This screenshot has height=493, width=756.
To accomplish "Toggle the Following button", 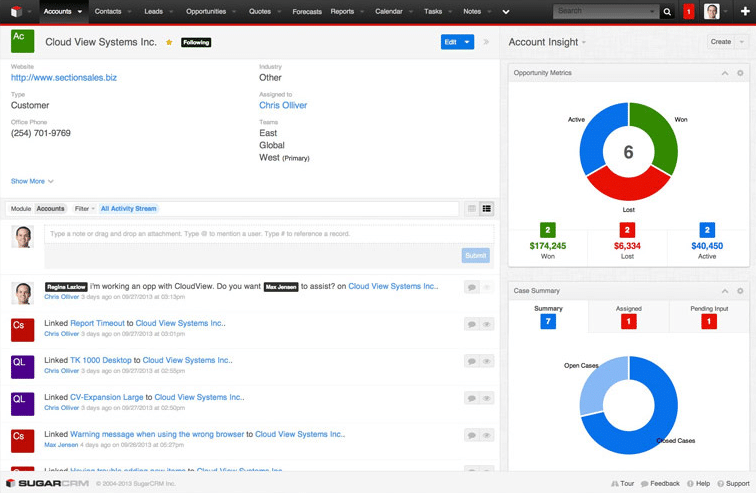I will [x=196, y=43].
